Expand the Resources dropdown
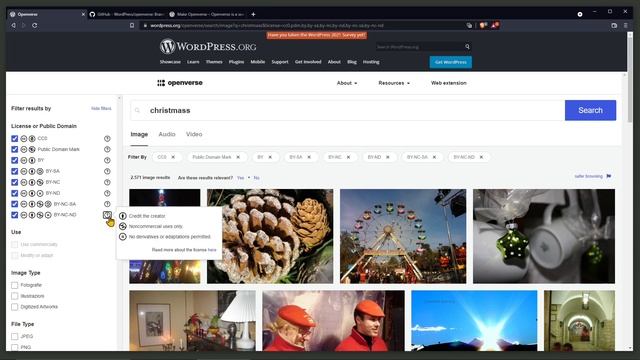The height and width of the screenshot is (360, 640). [x=394, y=83]
